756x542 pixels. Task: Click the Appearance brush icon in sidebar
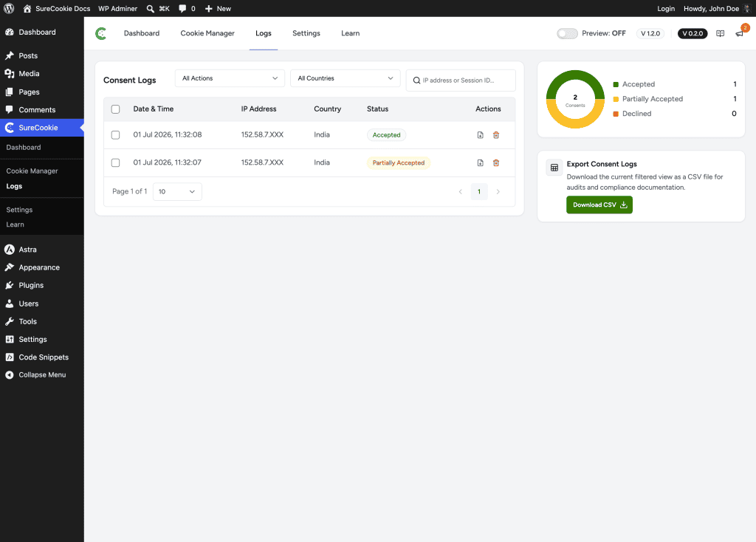click(x=10, y=267)
